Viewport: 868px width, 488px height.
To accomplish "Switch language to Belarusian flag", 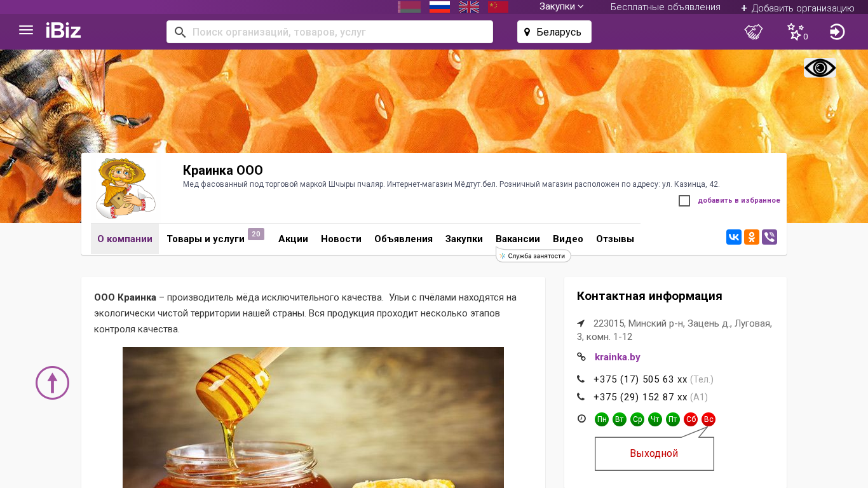I will tap(409, 7).
